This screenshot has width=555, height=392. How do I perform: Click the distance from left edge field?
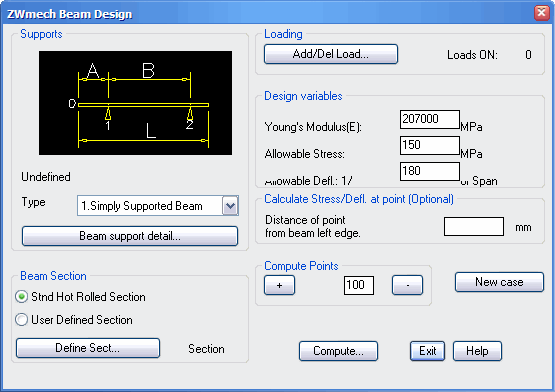click(x=474, y=227)
